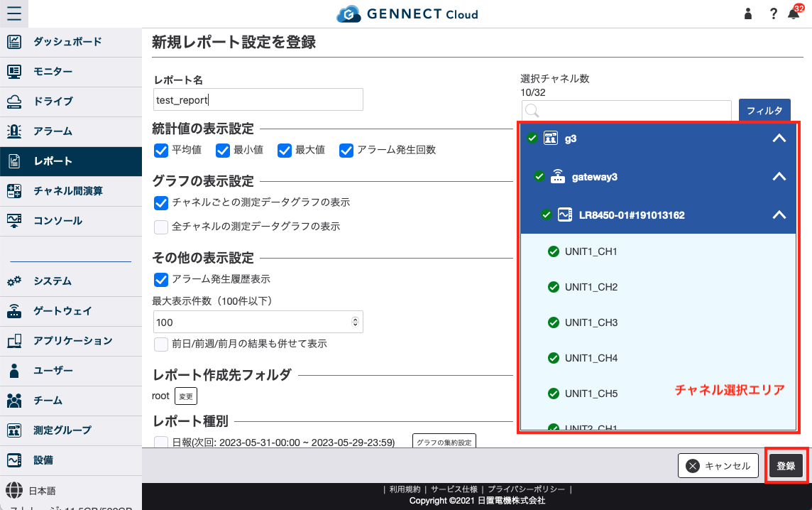The image size is (812, 510).
Task: Enable 全チャネルの測定データグラフの表示 option
Action: click(x=161, y=226)
